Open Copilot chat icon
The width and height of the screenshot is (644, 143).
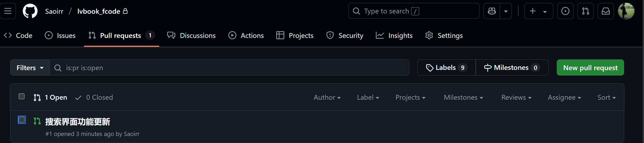(492, 11)
